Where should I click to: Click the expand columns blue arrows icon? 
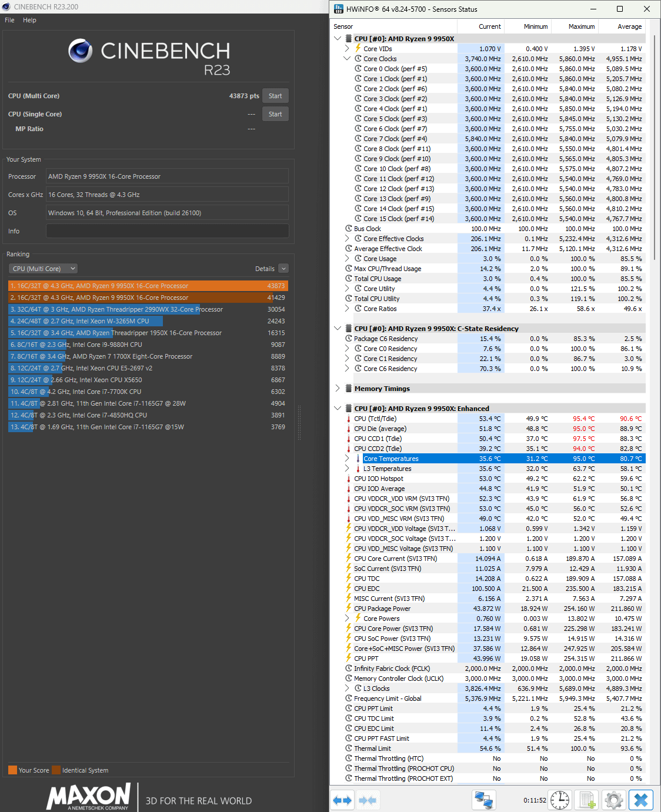[342, 800]
